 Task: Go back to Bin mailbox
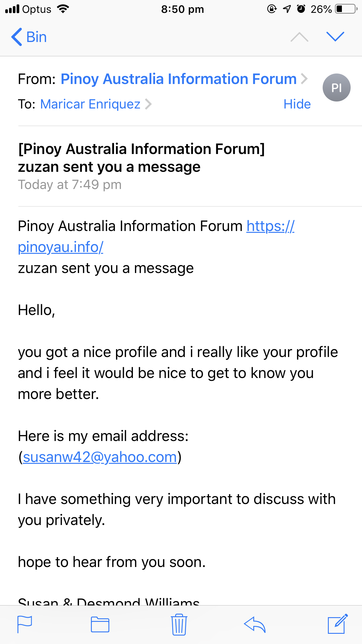(x=29, y=37)
